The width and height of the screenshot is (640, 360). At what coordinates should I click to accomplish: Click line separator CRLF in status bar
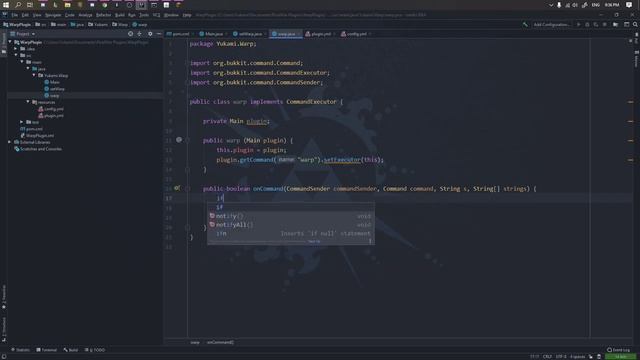coord(547,357)
